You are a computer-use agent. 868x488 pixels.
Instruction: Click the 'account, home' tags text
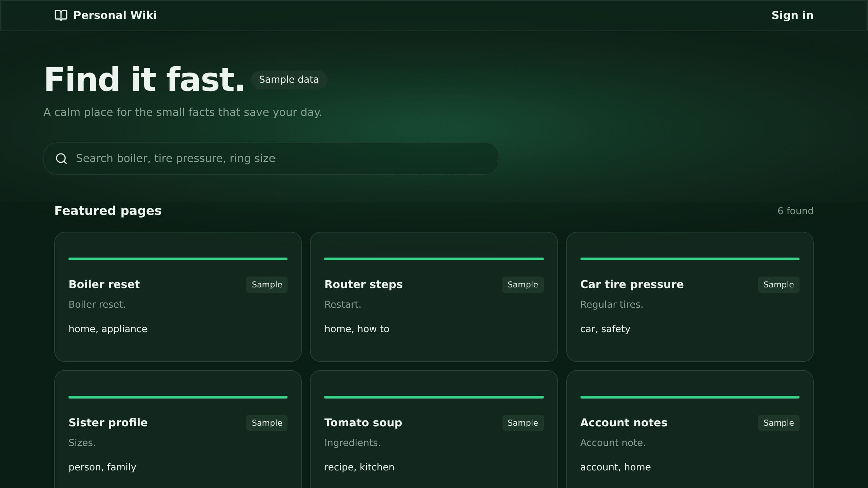(x=615, y=467)
